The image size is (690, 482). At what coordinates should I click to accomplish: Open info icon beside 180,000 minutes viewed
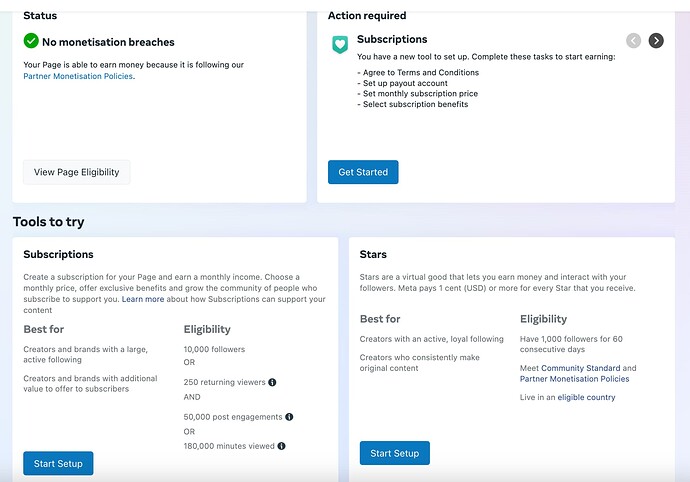[282, 446]
